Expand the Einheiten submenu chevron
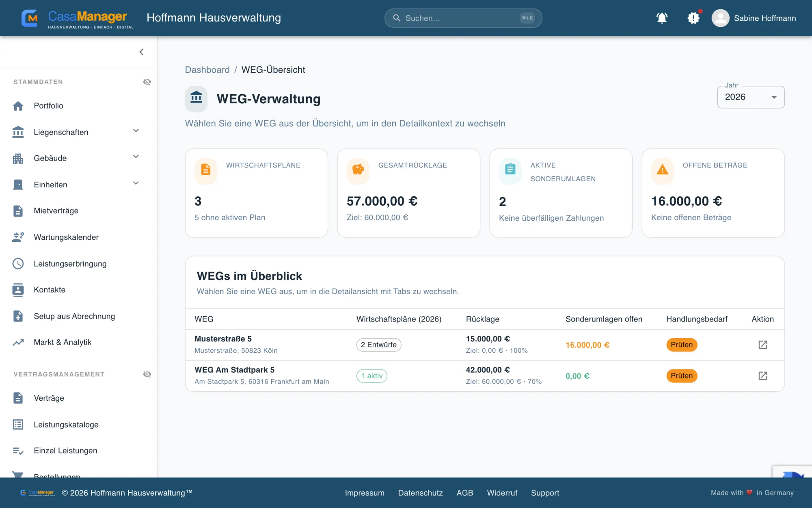This screenshot has width=812, height=508. [136, 183]
